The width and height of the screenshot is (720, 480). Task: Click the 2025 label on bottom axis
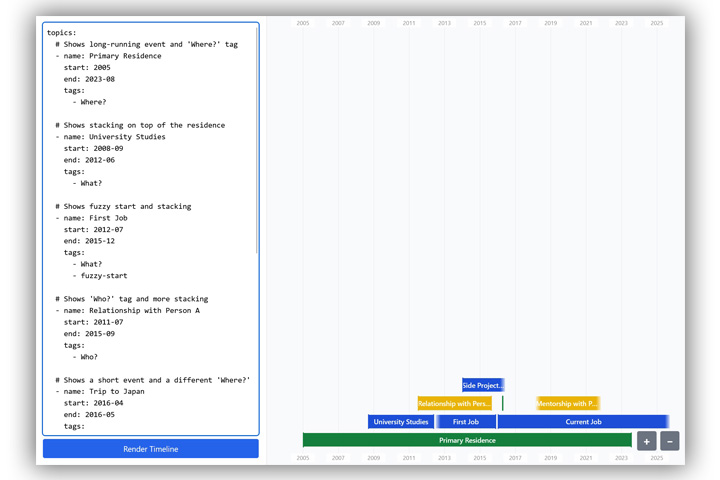656,458
